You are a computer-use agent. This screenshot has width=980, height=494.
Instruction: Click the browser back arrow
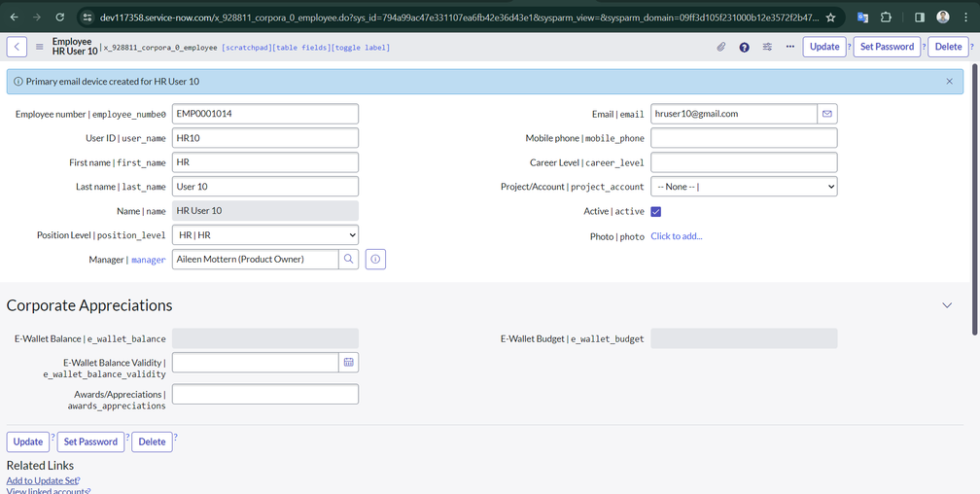tap(14, 18)
